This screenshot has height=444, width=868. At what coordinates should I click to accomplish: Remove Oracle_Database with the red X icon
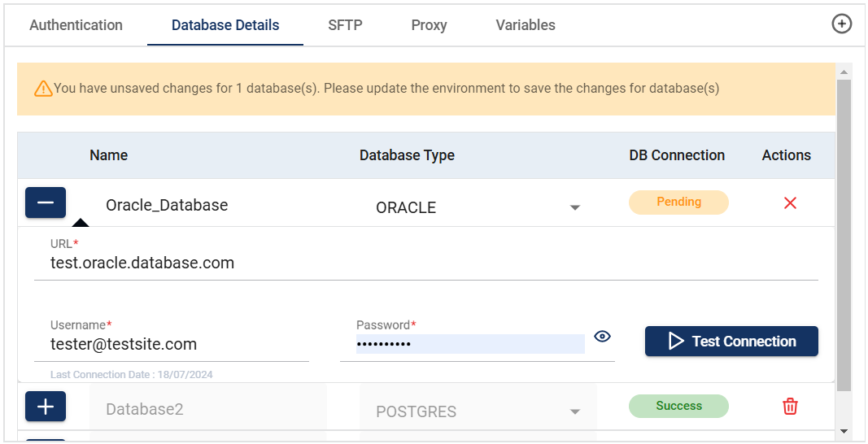pos(789,203)
